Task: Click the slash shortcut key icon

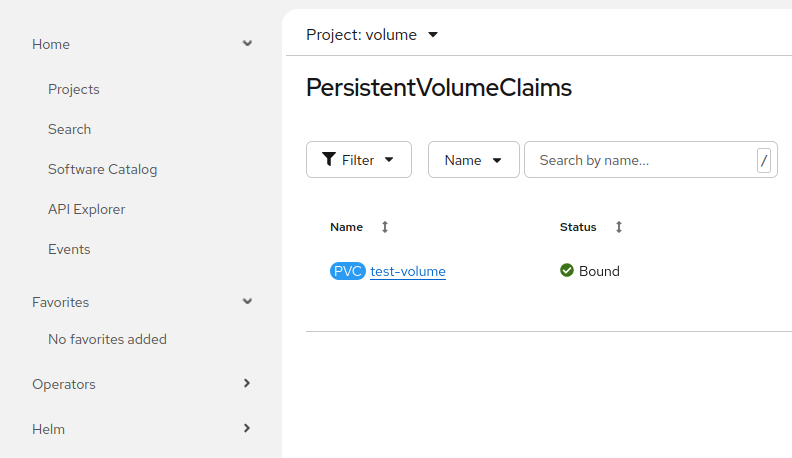Action: (764, 160)
